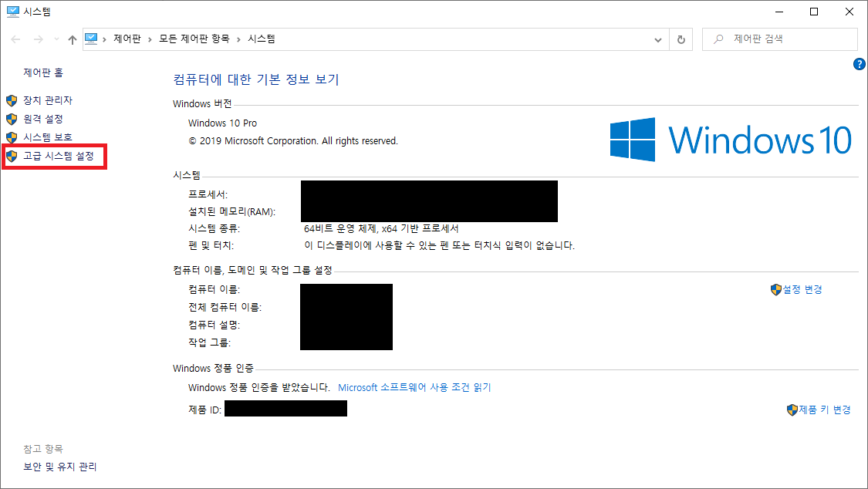Click the shield icon beside 원격 설정
This screenshot has width=868, height=489.
(x=12, y=119)
